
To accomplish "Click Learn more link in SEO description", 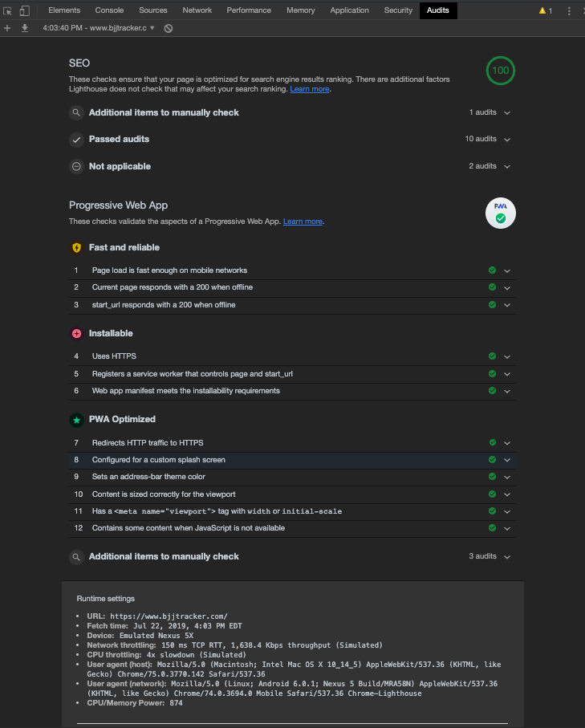I will (309, 89).
